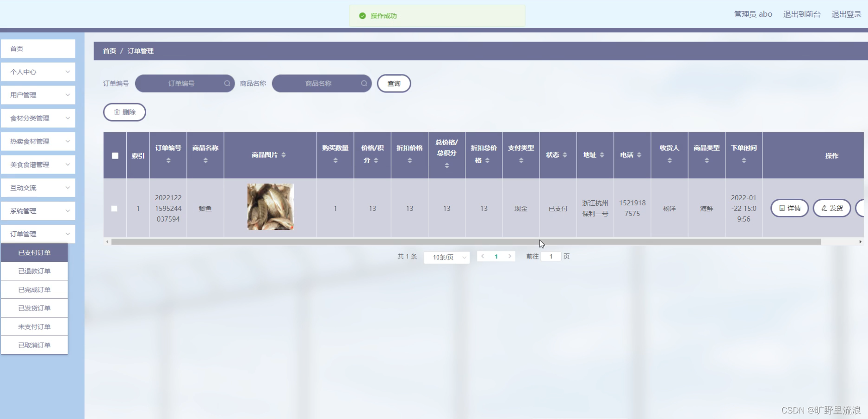Click the sort arrows on 折扣总价格 column

click(487, 160)
